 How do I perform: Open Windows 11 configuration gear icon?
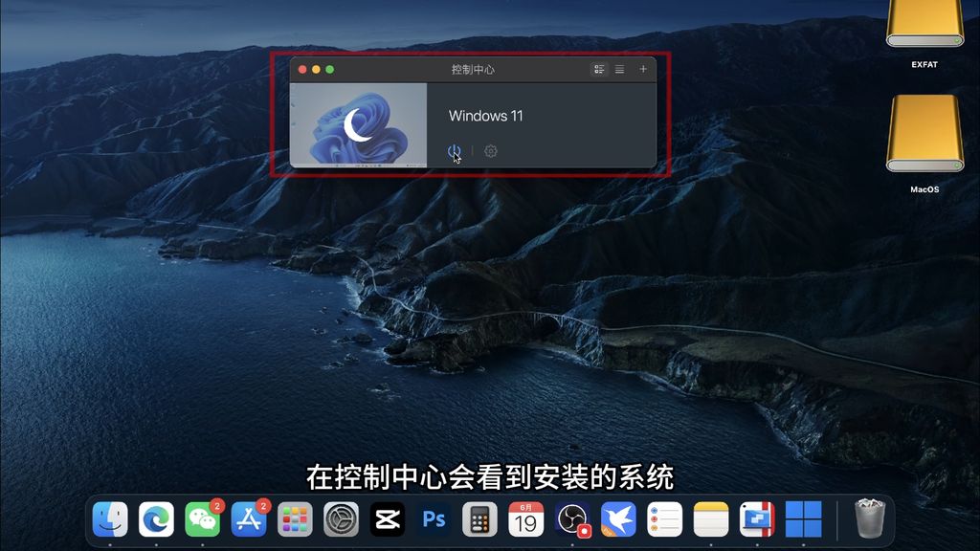click(491, 151)
